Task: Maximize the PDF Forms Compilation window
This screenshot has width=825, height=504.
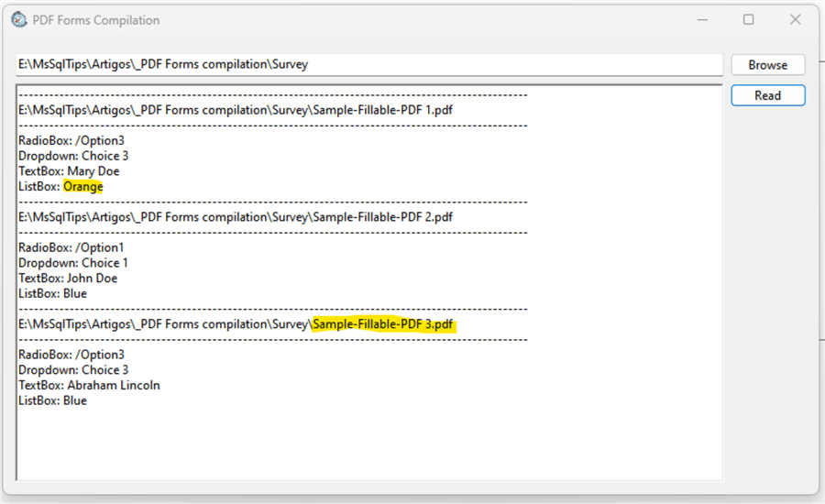Action: coord(748,20)
